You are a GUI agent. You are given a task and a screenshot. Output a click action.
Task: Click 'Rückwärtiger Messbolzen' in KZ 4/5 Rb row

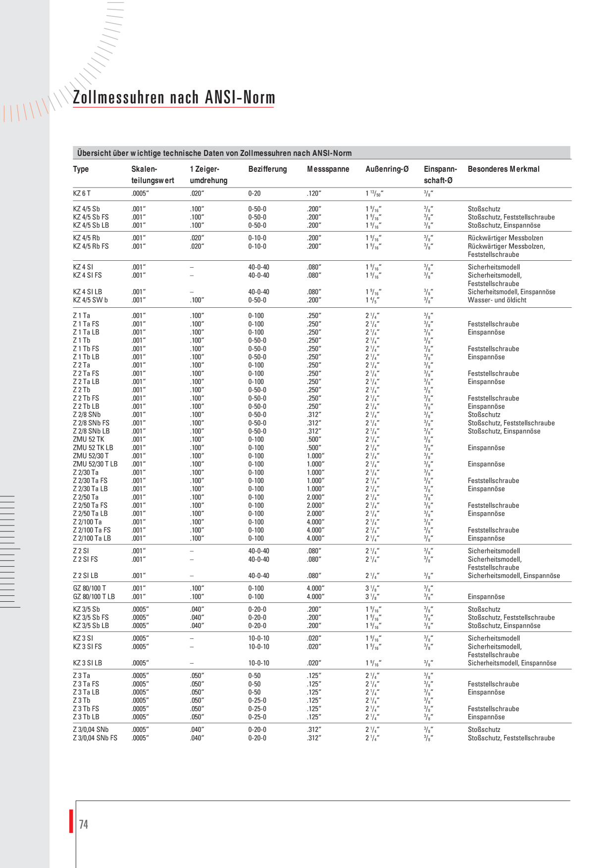[x=506, y=238]
